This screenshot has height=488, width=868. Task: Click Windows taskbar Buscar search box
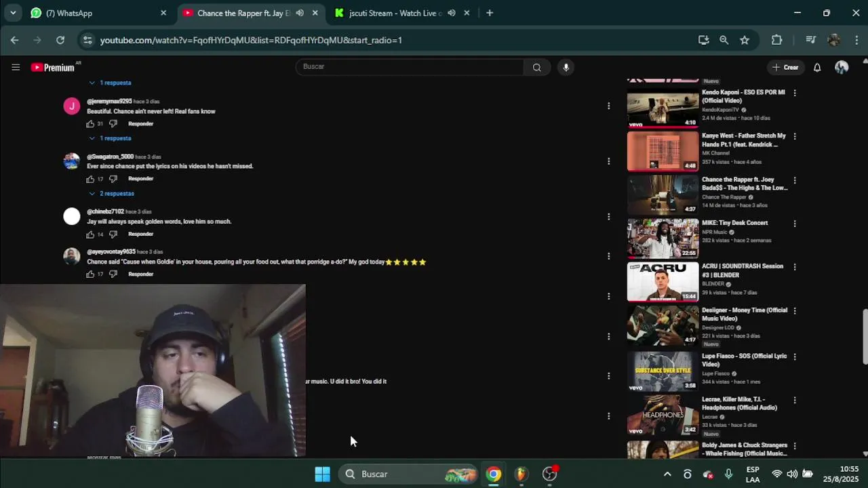tap(409, 474)
